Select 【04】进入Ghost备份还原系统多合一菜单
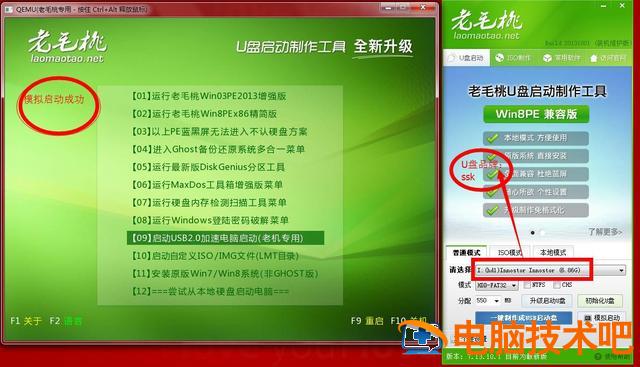 [218, 149]
